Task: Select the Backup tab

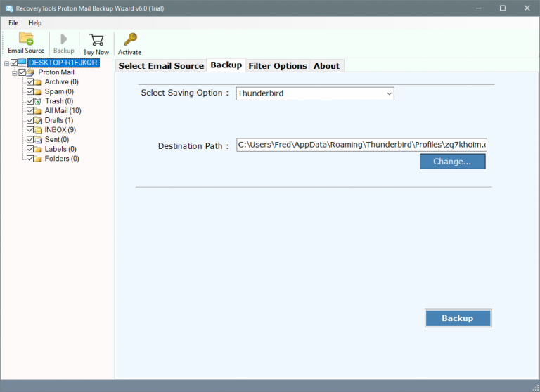Action: coord(226,65)
